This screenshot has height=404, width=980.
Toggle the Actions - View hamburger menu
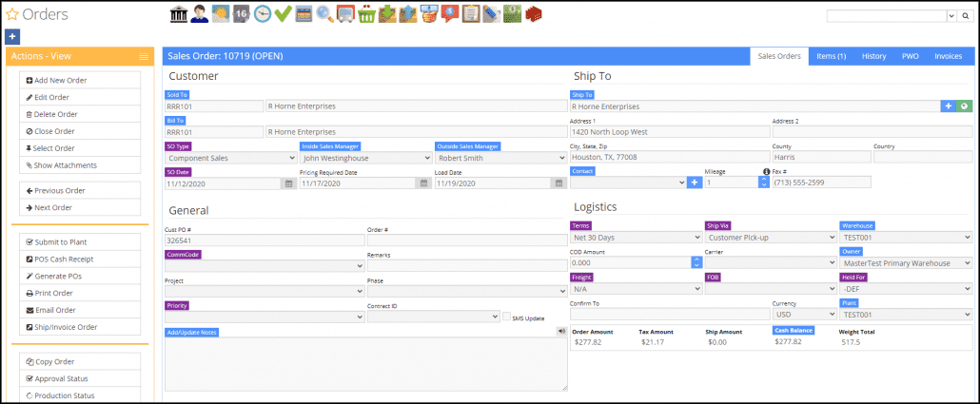144,57
